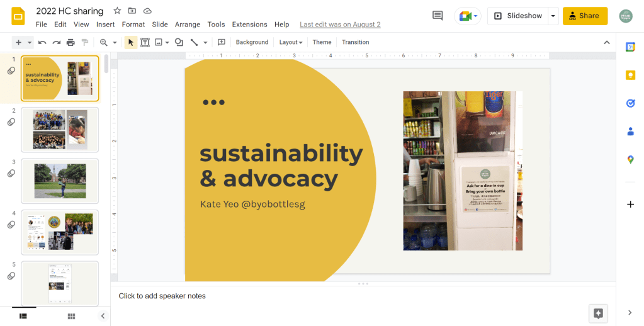Open the last edit history link
This screenshot has width=644, height=326.
(x=340, y=25)
